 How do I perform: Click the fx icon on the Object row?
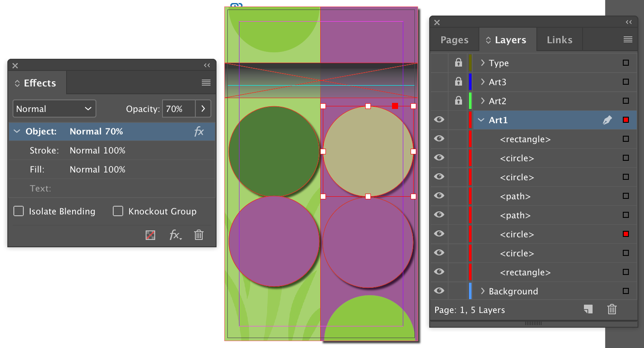(x=199, y=132)
